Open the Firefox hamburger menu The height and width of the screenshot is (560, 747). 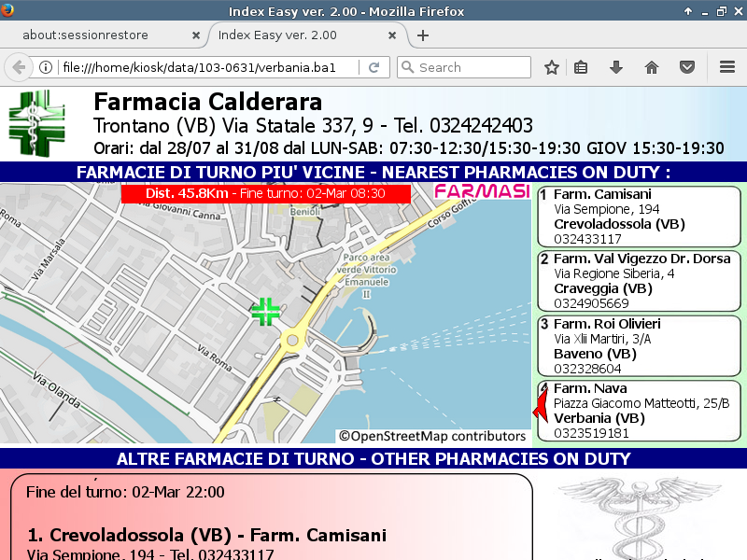pyautogui.click(x=727, y=67)
